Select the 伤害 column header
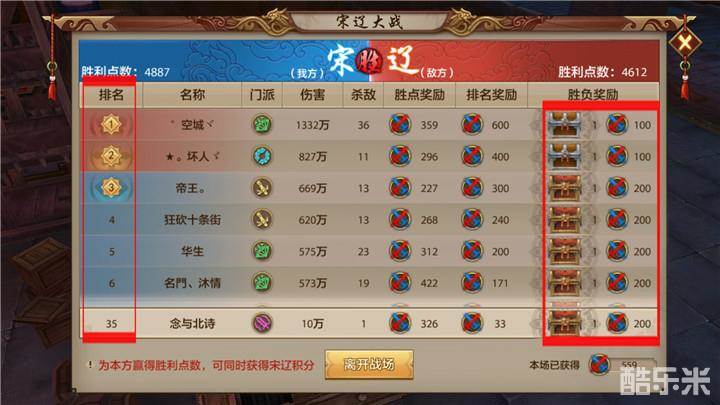The image size is (720, 405). coord(312,95)
